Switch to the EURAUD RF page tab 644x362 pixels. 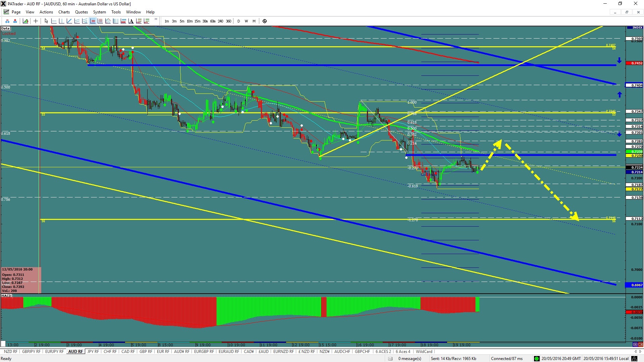[229, 352]
